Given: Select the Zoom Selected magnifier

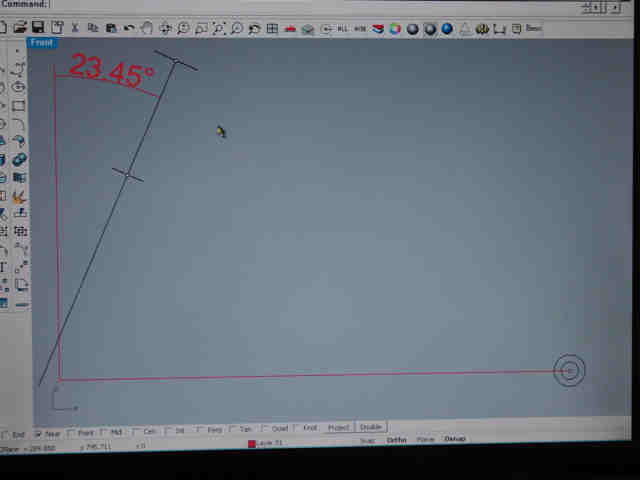Looking at the screenshot, I should click(237, 29).
